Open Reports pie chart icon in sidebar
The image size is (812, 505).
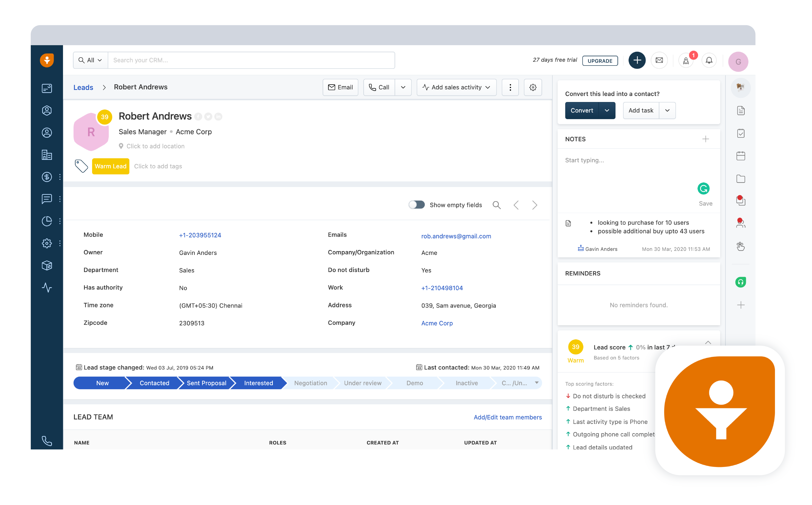coord(47,221)
